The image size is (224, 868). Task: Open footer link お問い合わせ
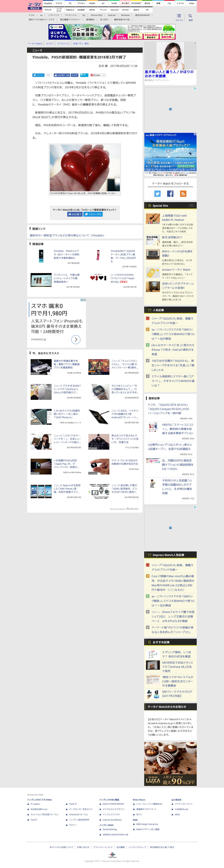[x=83, y=847]
